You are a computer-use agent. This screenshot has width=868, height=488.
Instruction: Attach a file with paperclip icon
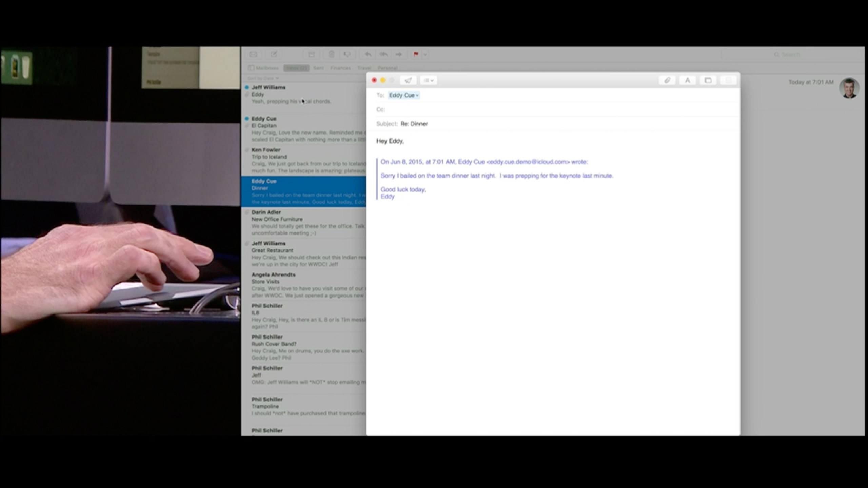coord(667,80)
